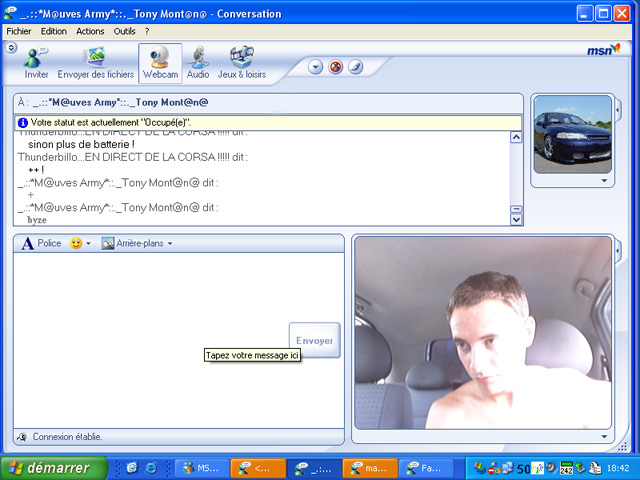Switch to the flashing '<...' taskbar conversation

[258, 468]
